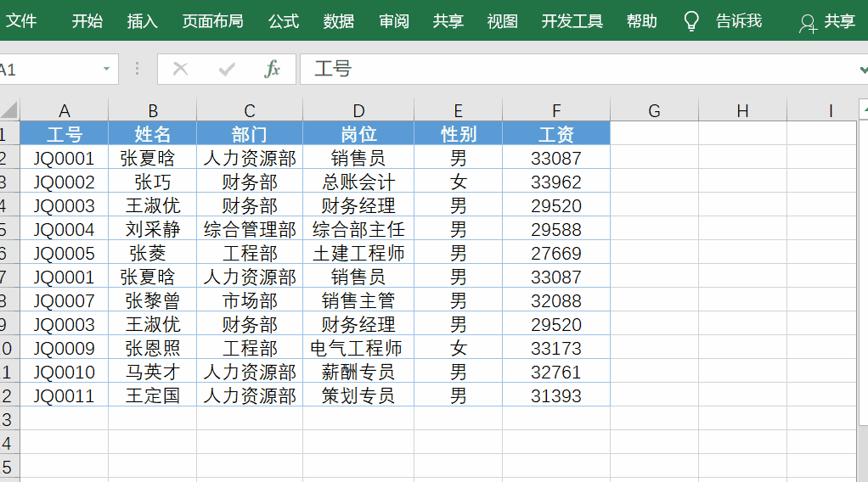The height and width of the screenshot is (482, 868).
Task: Select position cell 电气工程师
Action: click(x=358, y=348)
